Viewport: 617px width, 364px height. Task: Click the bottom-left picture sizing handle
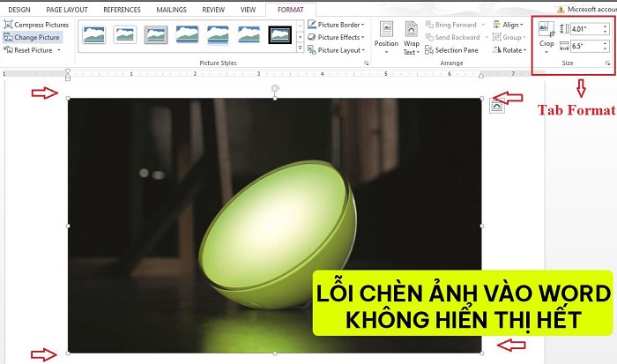(68, 353)
